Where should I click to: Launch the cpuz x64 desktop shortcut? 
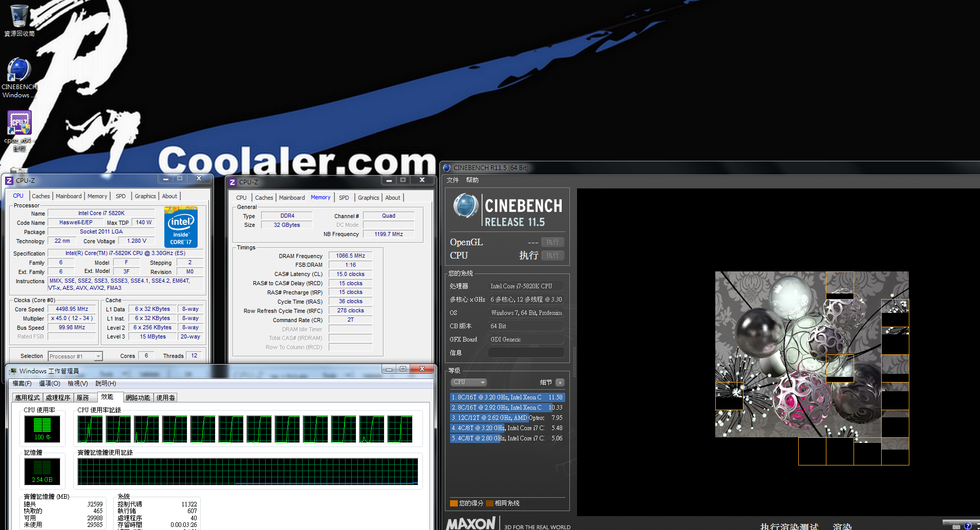19,131
